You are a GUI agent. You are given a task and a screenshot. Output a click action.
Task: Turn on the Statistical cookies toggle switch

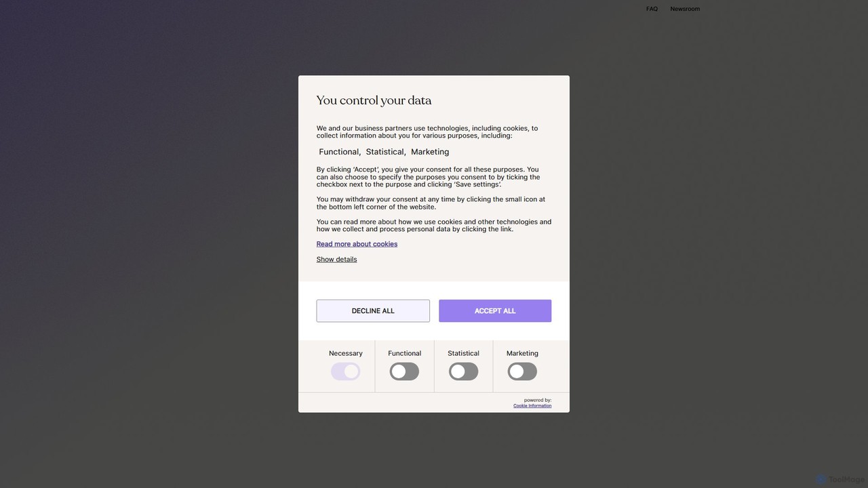pos(464,371)
